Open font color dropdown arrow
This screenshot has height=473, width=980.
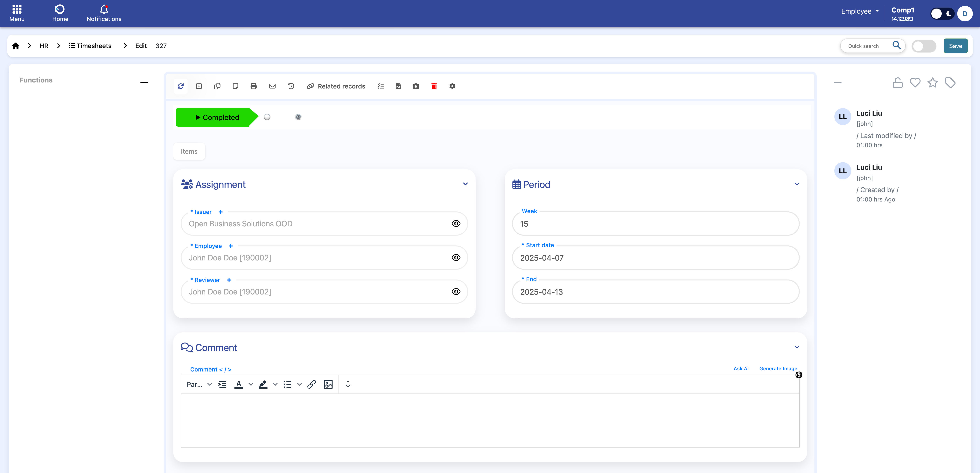pyautogui.click(x=251, y=384)
